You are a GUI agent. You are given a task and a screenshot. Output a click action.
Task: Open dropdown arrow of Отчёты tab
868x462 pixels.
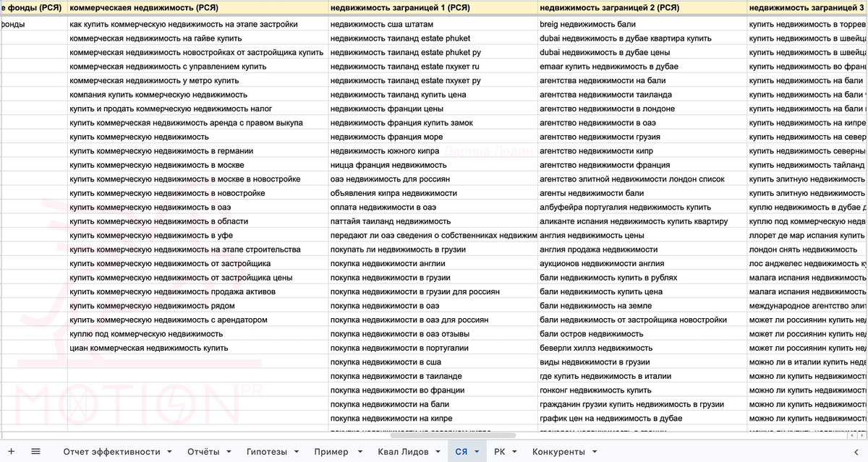click(228, 452)
